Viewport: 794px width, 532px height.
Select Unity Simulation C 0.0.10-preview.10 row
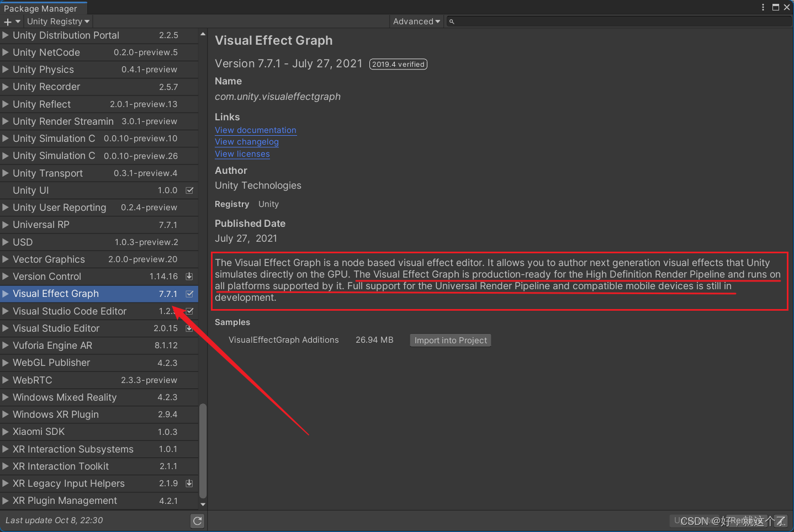(99, 139)
